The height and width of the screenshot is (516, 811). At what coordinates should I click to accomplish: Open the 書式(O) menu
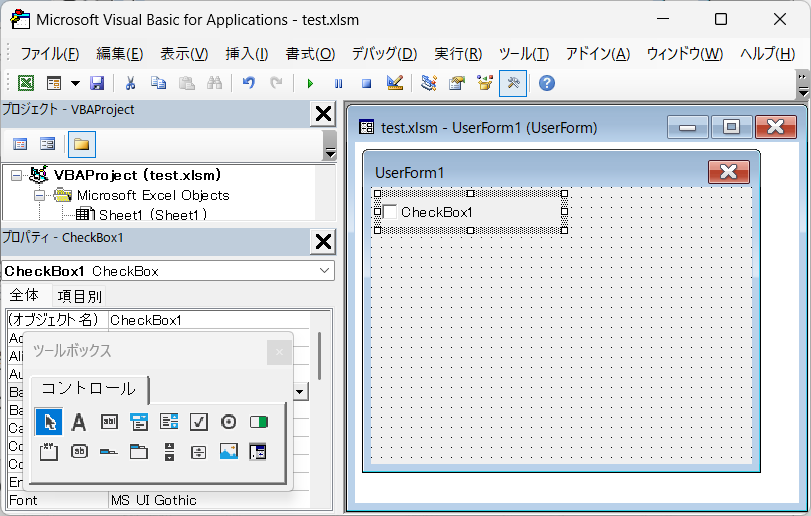(x=310, y=53)
